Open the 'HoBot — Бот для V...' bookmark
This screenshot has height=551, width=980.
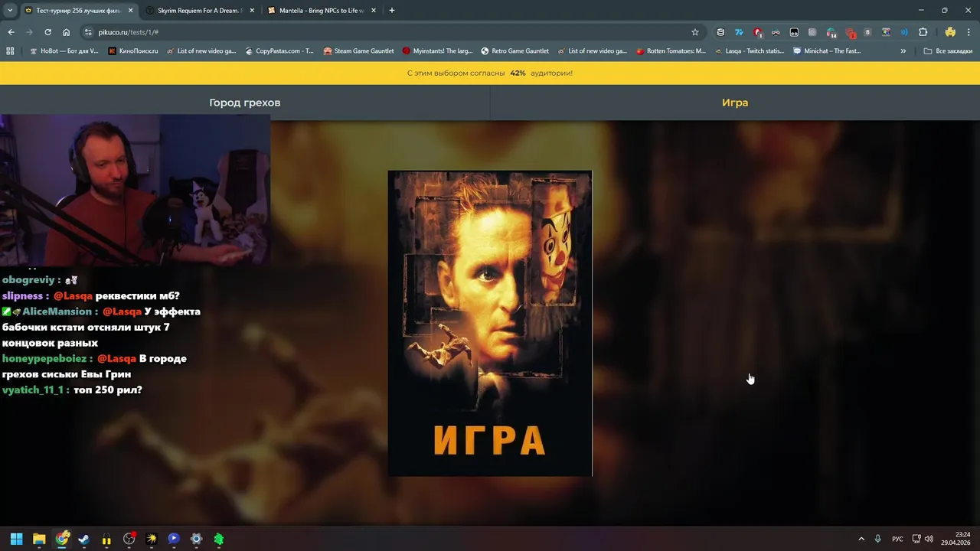click(64, 51)
